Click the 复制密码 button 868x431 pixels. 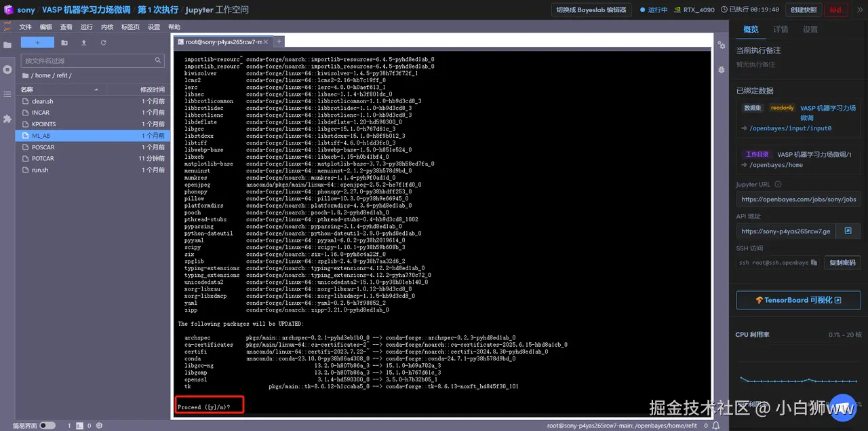[842, 263]
